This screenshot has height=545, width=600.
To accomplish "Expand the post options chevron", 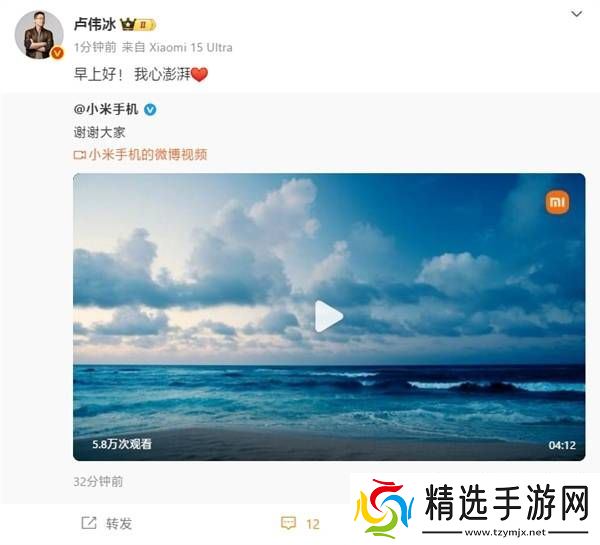I will pos(576,14).
